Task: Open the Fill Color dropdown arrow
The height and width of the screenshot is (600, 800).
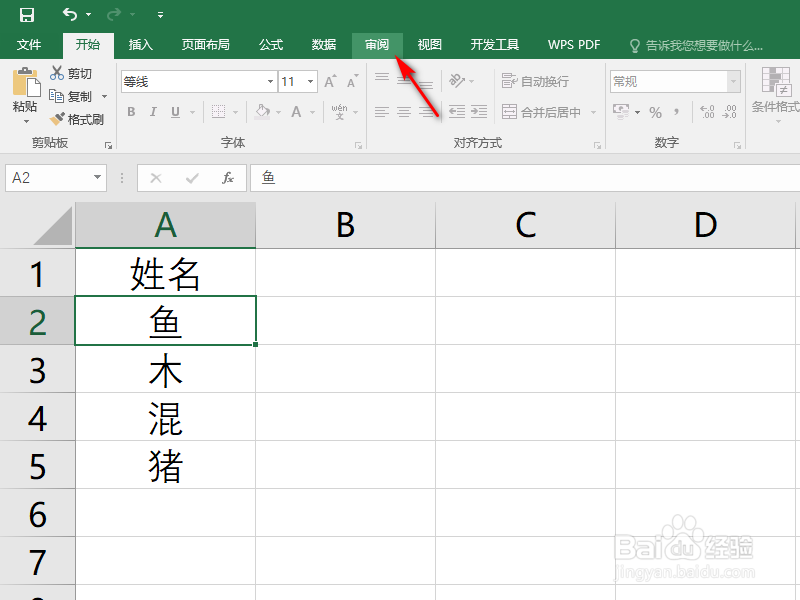Action: (x=278, y=111)
